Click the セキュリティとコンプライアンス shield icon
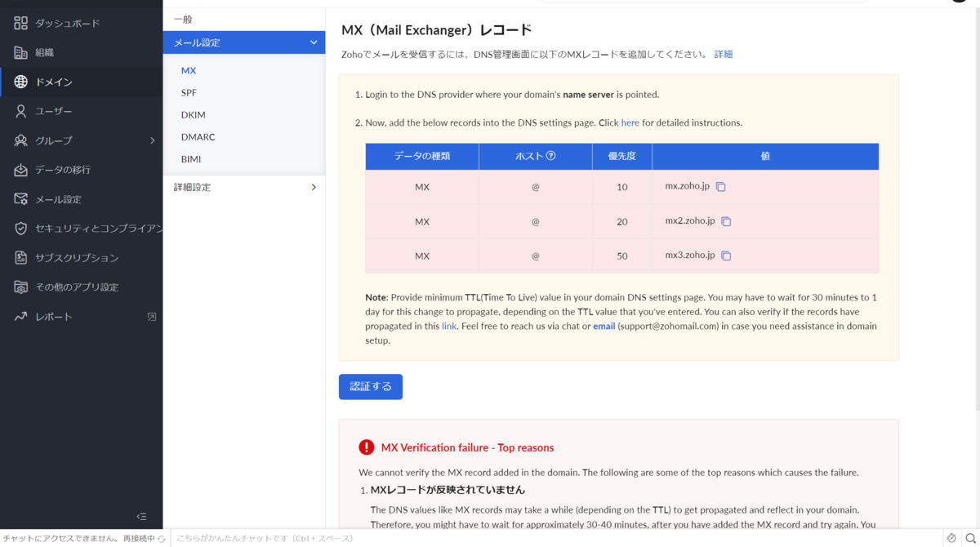The height and width of the screenshot is (547, 980). (21, 229)
